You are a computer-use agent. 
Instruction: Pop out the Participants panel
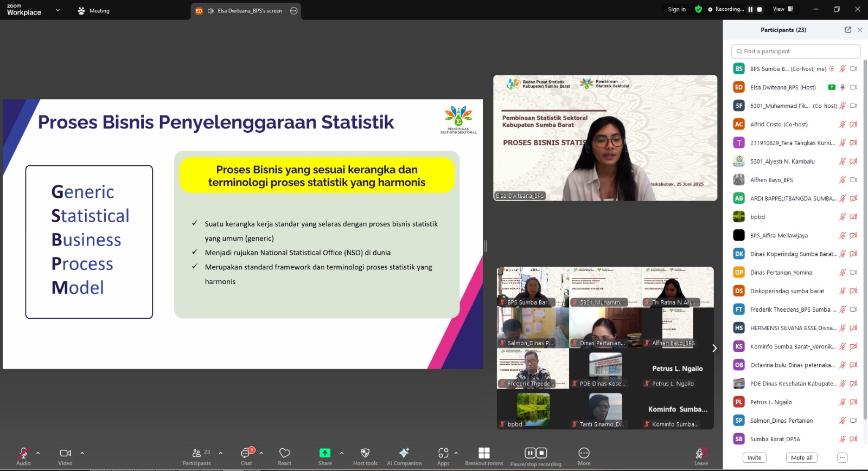(848, 30)
